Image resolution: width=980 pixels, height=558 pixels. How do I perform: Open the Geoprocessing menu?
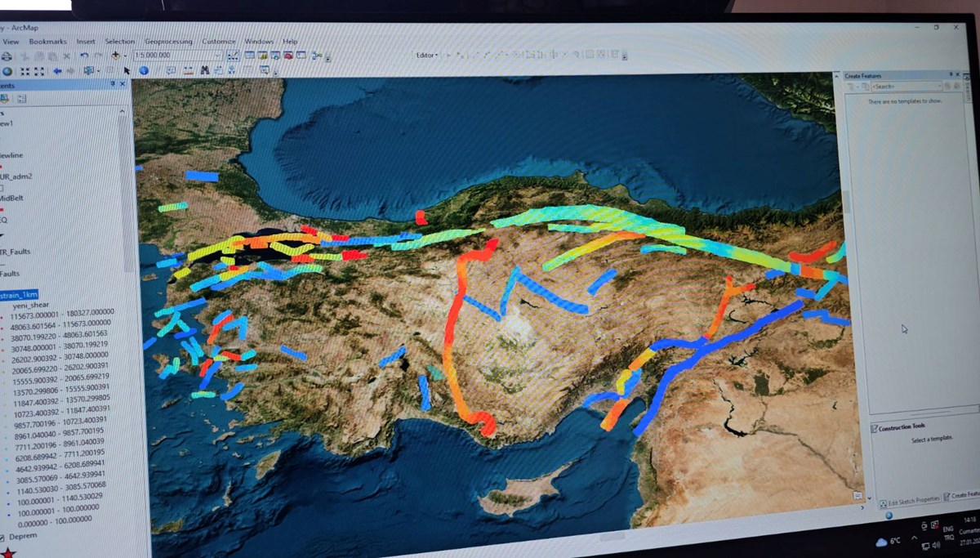[x=168, y=41]
